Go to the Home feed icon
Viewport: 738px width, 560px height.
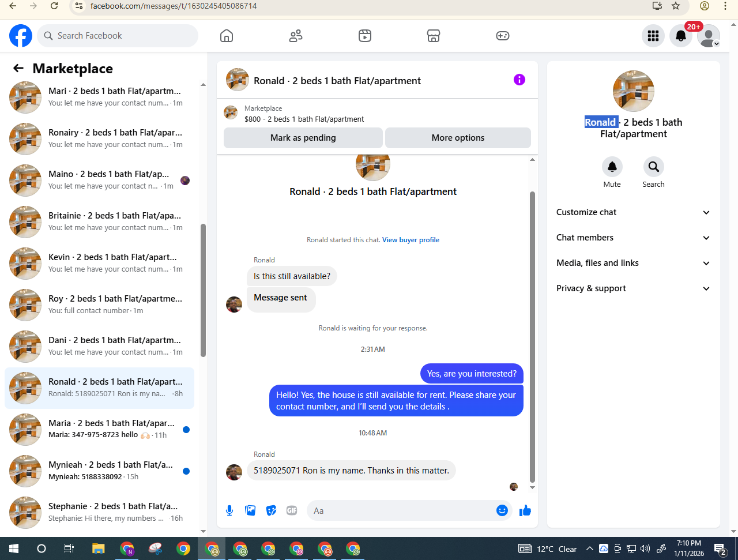point(227,36)
